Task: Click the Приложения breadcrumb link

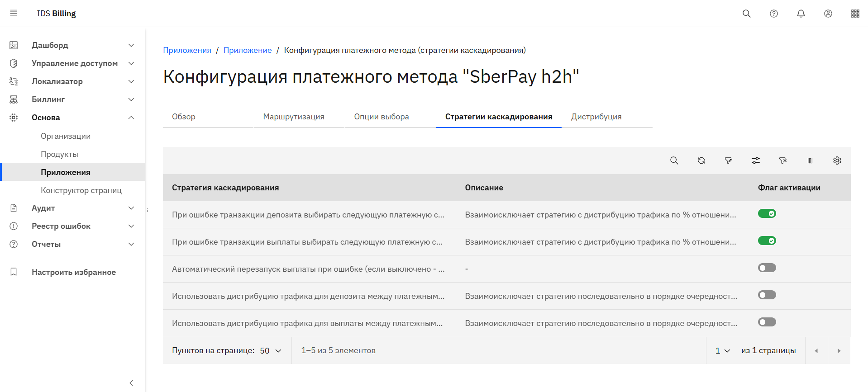Action: pos(187,50)
